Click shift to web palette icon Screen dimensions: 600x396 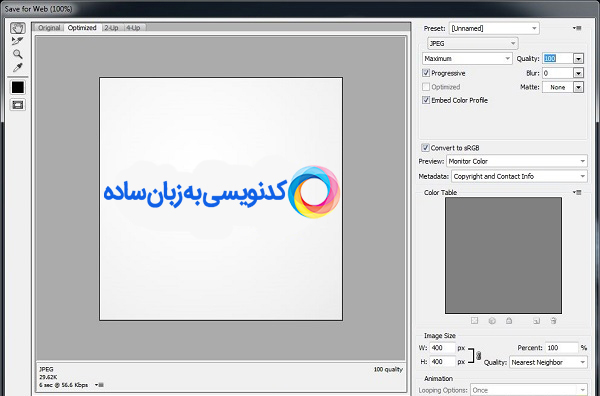492,321
